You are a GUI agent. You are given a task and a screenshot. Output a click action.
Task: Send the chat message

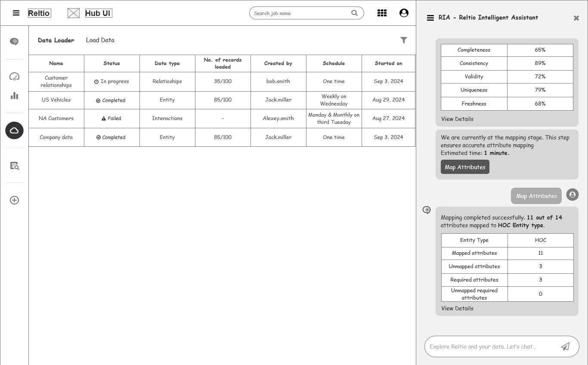[x=565, y=346]
